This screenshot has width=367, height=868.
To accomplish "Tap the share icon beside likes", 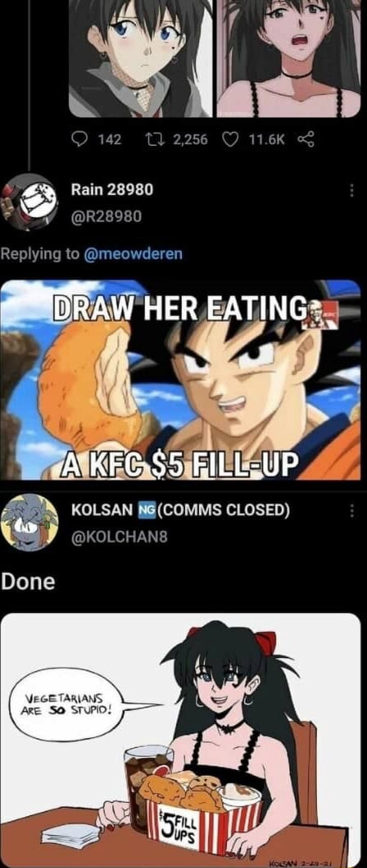I will 305,140.
